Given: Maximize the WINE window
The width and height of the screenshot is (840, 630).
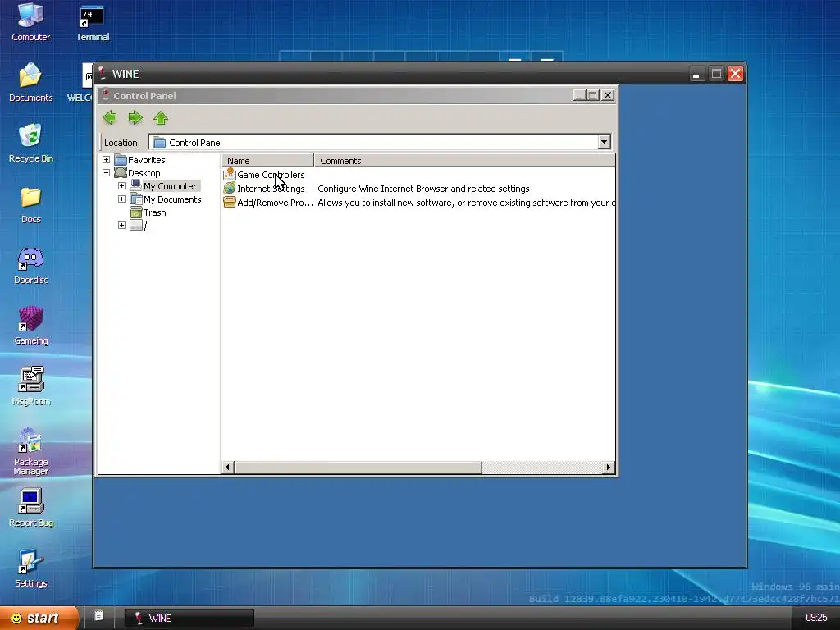Looking at the screenshot, I should [x=716, y=74].
